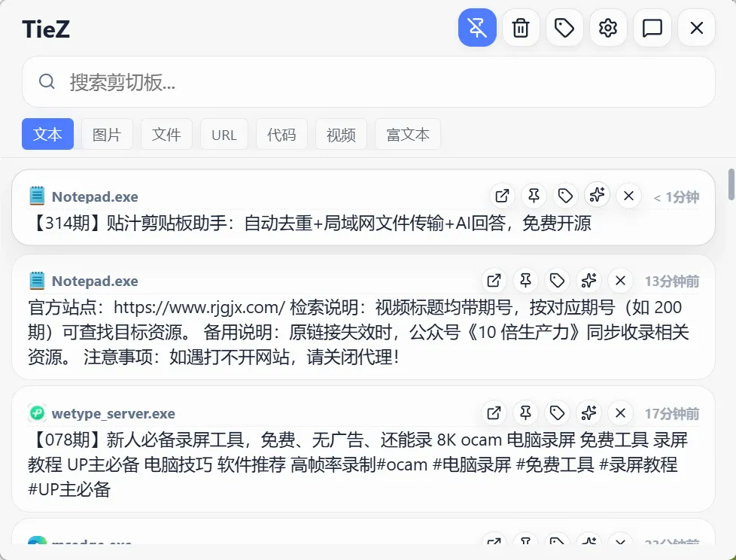The height and width of the screenshot is (560, 736).
Task: Open external icon on 官方站点 entry
Action: click(x=494, y=281)
